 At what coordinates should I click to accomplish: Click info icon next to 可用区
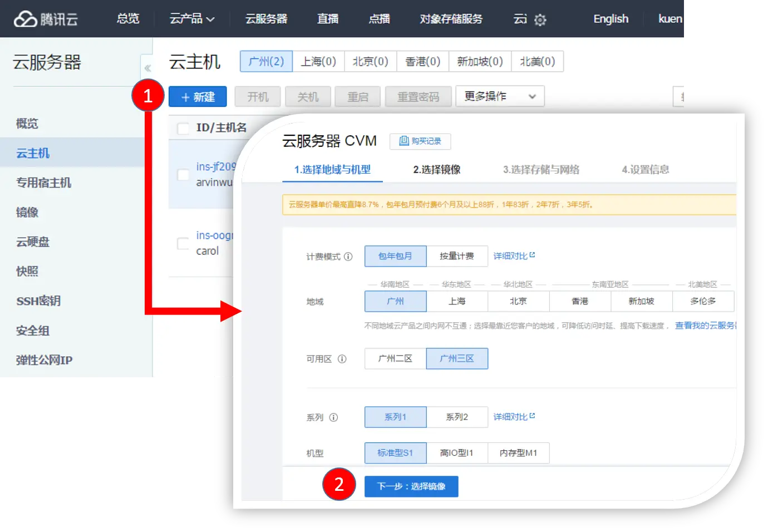click(x=342, y=359)
